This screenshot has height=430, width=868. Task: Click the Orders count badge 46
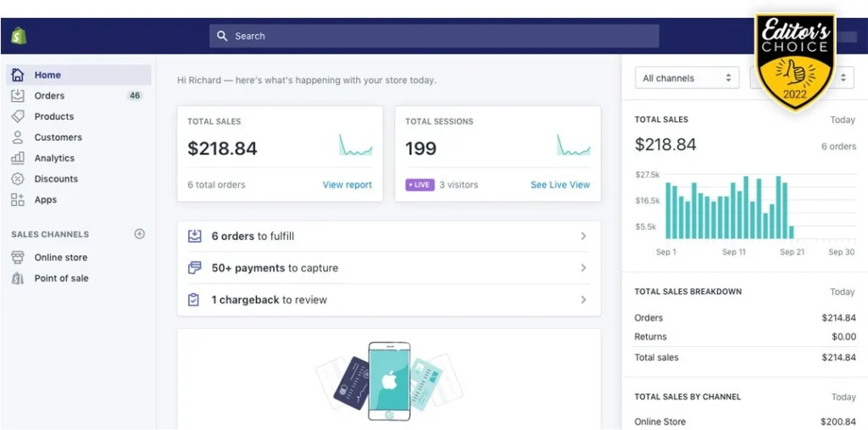pos(135,96)
